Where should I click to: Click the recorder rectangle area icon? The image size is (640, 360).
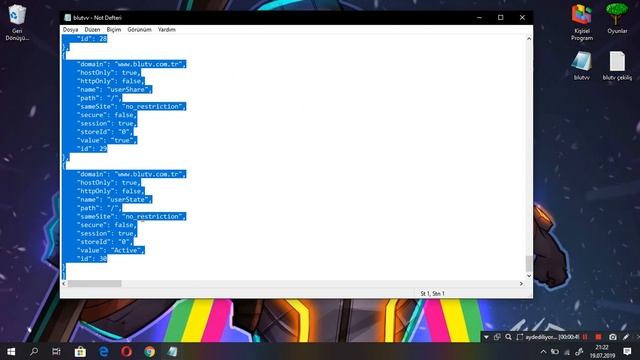520,337
